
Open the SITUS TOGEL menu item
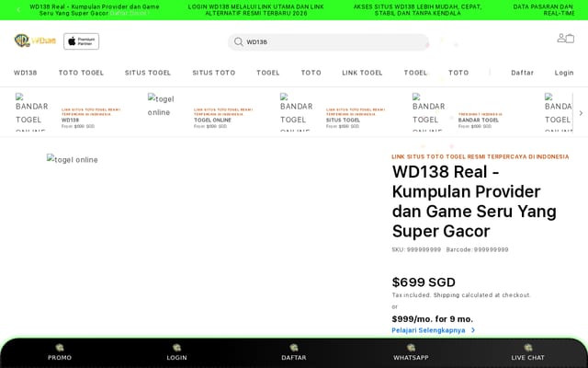tap(148, 73)
